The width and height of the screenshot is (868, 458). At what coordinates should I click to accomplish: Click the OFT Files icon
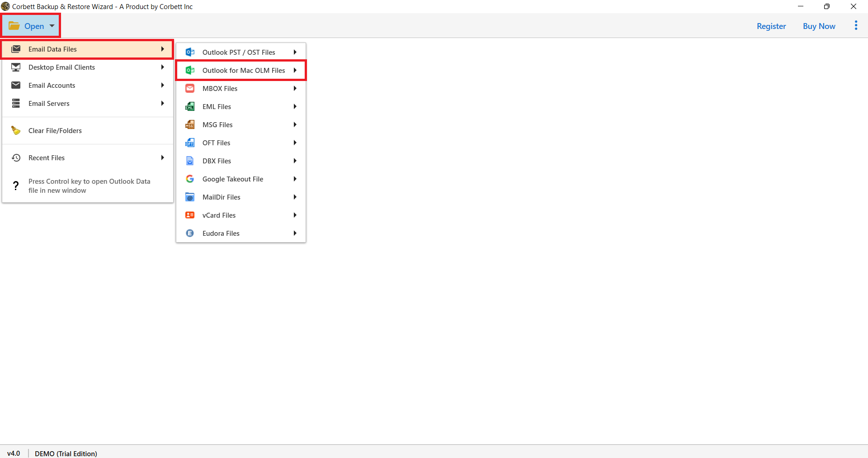click(190, 143)
